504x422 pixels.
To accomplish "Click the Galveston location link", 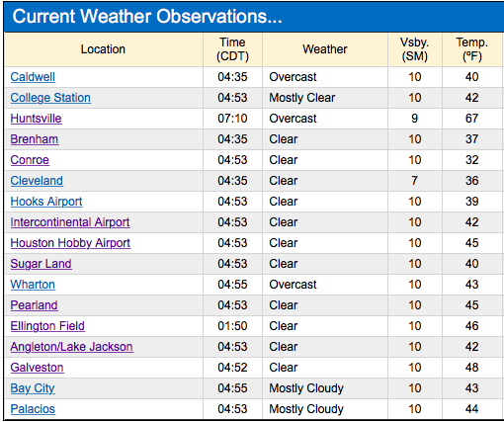I will [37, 368].
